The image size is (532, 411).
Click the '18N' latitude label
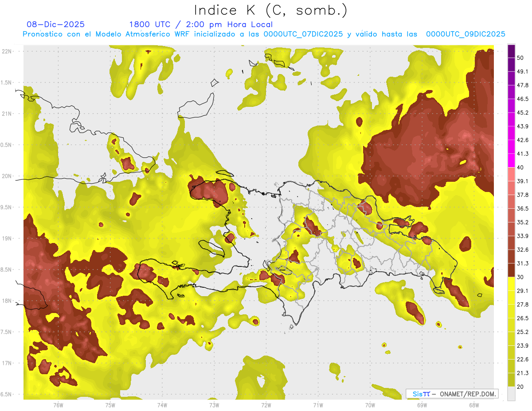[x=7, y=301]
